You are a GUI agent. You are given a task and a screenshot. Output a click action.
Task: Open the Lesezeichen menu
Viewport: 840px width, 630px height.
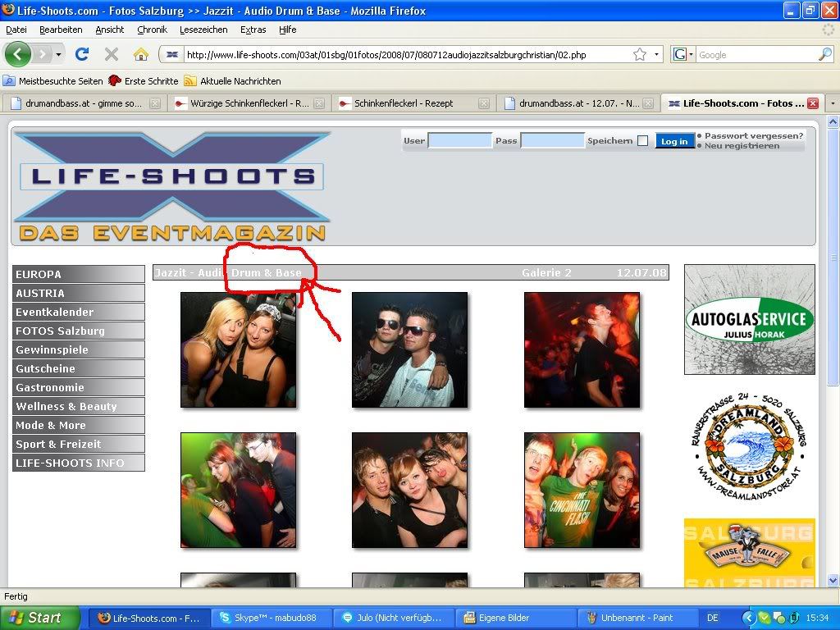[203, 30]
